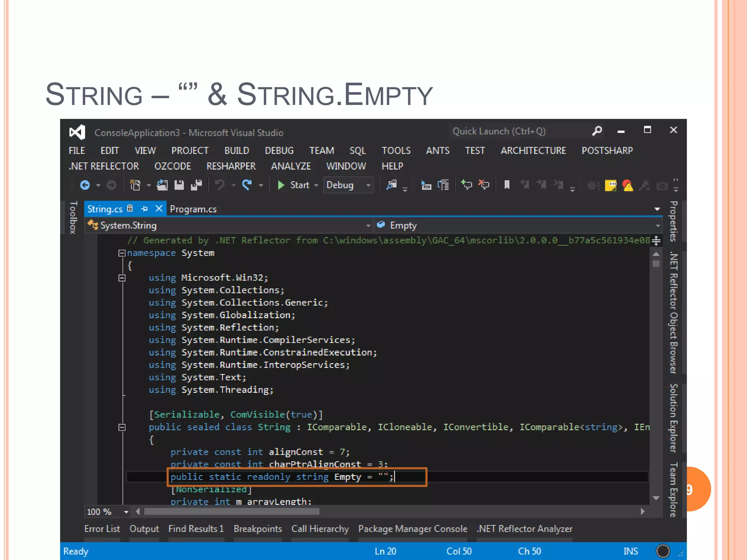
Task: Switch to the Program.cs tab
Action: tap(193, 209)
